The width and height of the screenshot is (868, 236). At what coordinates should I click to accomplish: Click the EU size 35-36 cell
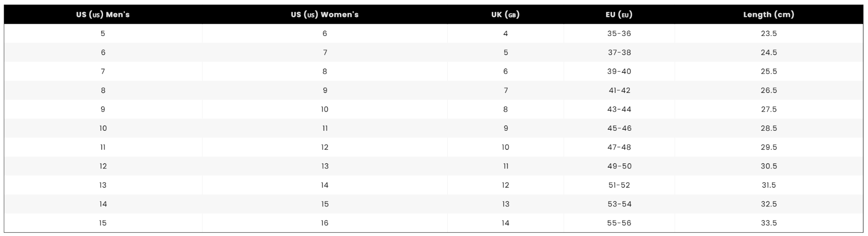coord(619,34)
